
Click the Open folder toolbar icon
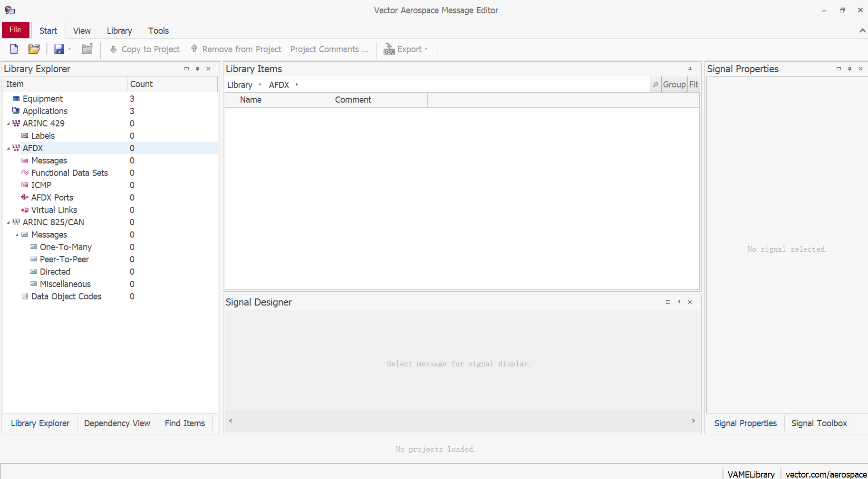coord(34,49)
